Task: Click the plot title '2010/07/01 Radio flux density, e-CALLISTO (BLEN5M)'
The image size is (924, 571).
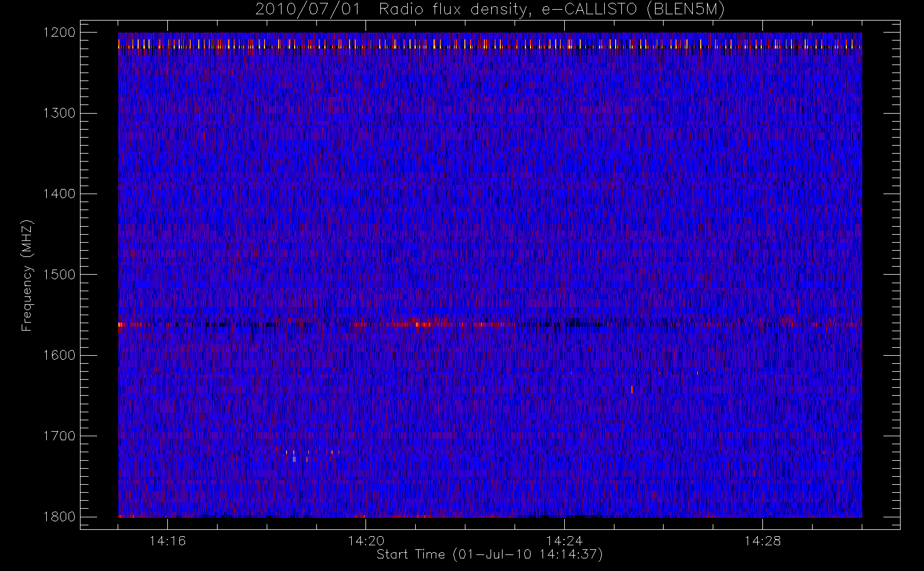Action: pos(490,10)
